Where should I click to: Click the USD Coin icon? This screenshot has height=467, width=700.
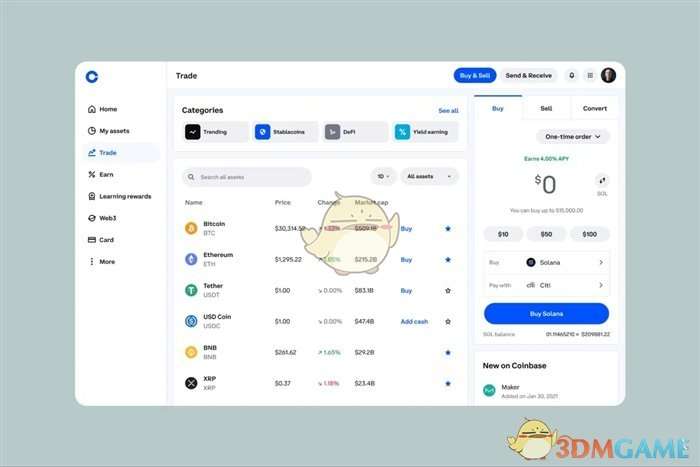tap(191, 321)
